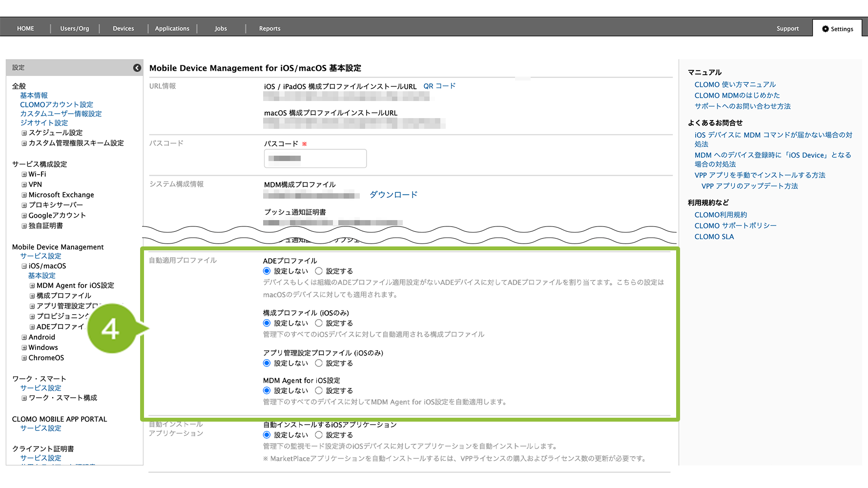Open the QR コード link
Viewport: 868px width, 488px height.
coord(439,86)
